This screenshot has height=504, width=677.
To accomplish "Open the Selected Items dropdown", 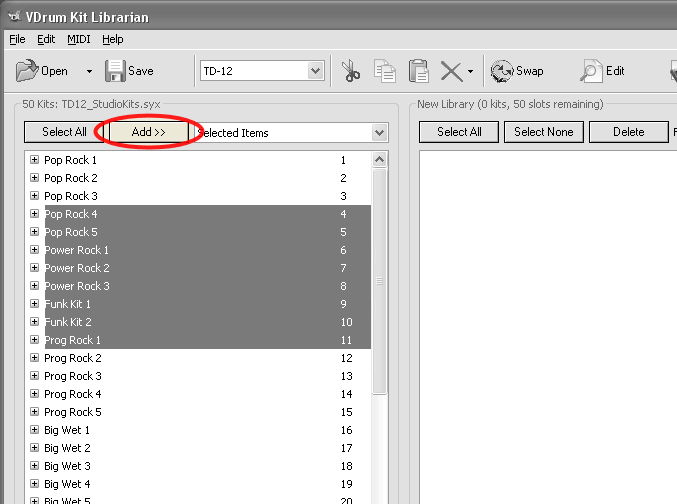I will coord(379,132).
